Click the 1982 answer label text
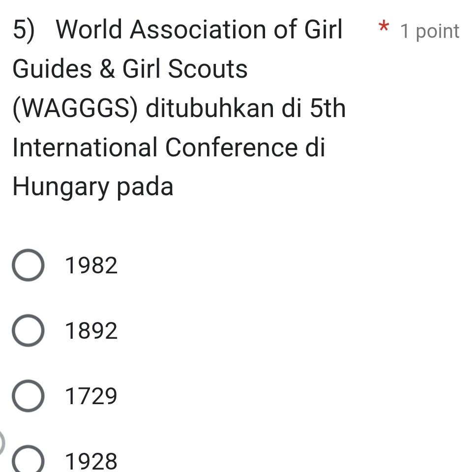 [x=91, y=265]
